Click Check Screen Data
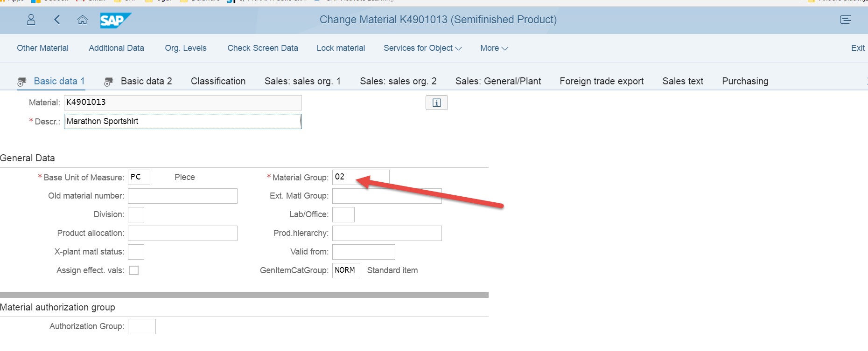This screenshot has height=351, width=868. [263, 48]
